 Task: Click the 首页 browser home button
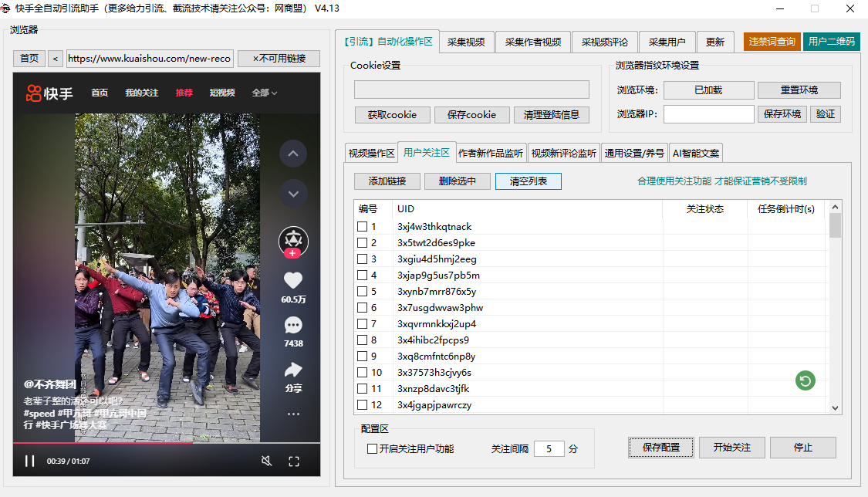click(x=29, y=59)
